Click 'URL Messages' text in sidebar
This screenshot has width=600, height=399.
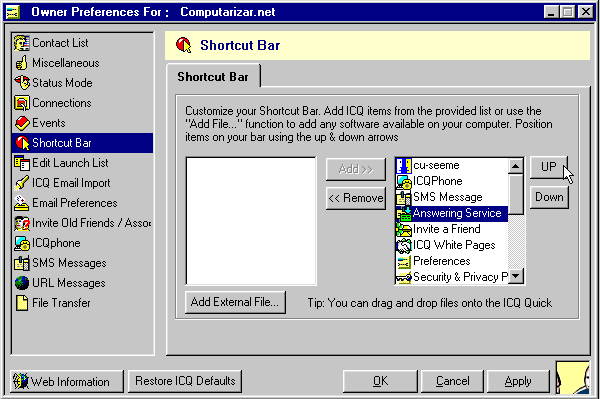tap(69, 283)
